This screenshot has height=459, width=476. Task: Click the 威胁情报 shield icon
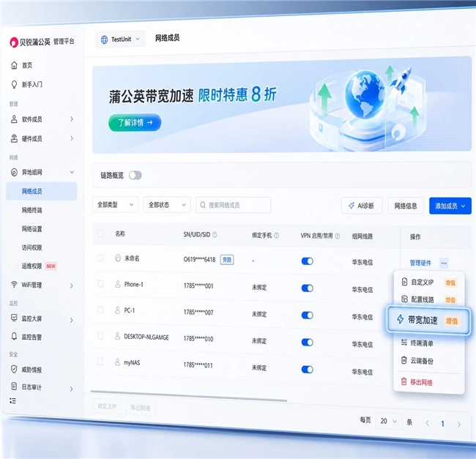(x=14, y=369)
